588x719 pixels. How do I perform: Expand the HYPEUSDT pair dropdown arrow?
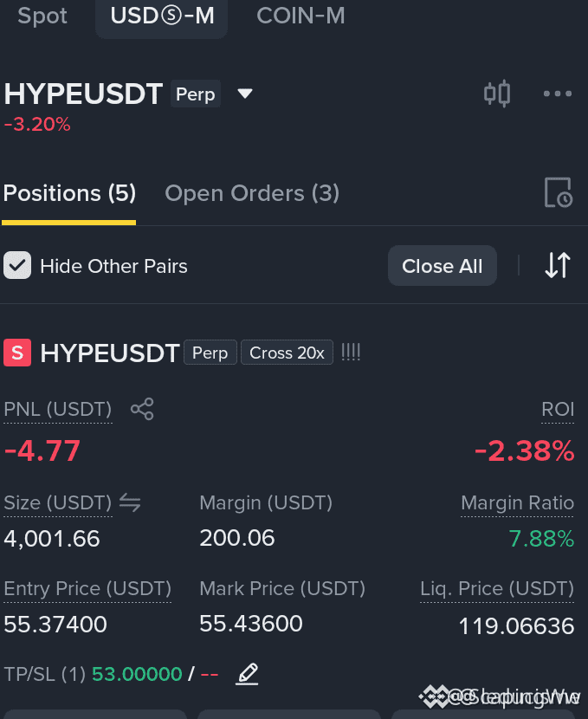pos(245,94)
